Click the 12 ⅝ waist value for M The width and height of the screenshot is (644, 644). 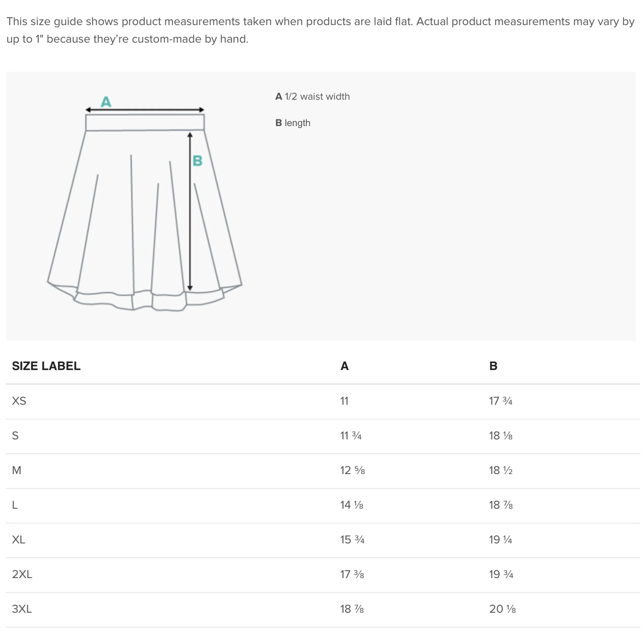352,470
